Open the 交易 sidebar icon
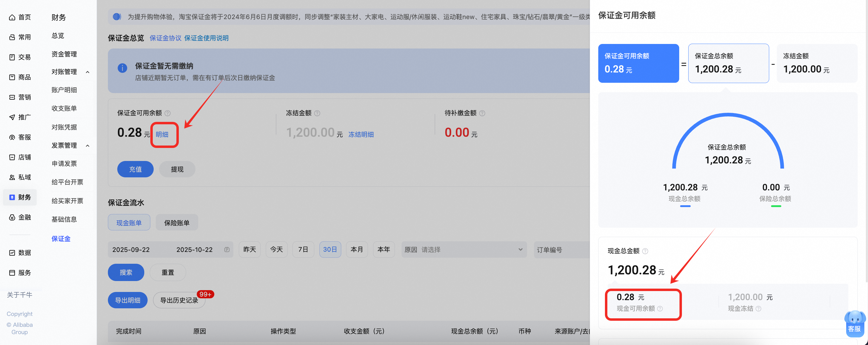Image resolution: width=868 pixels, height=345 pixels. (12, 57)
